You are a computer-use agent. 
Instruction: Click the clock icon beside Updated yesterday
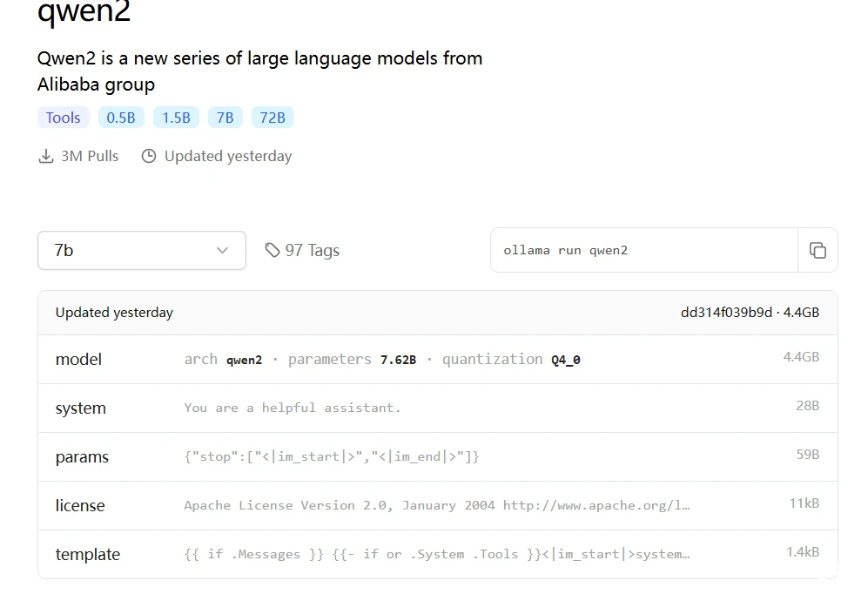click(x=148, y=156)
